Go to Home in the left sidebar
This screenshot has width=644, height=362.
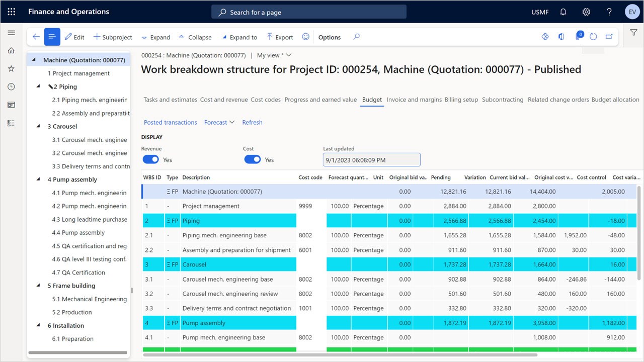pyautogui.click(x=11, y=50)
